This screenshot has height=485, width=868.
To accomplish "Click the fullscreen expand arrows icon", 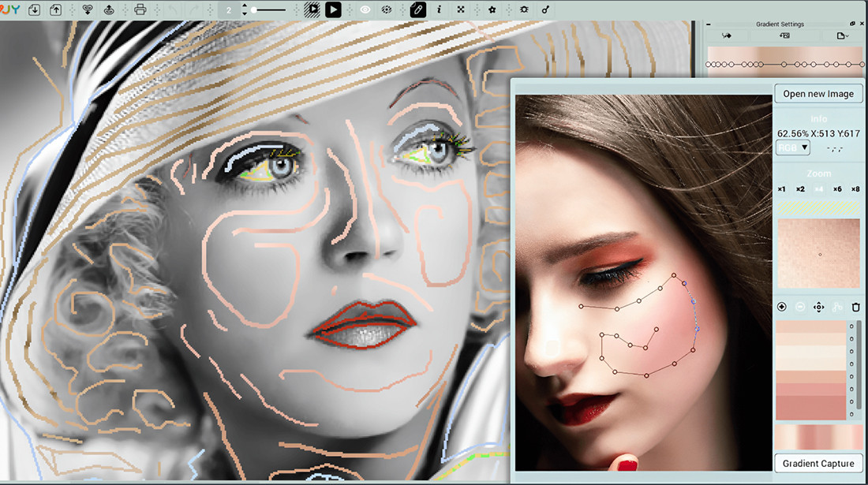I will (x=462, y=9).
